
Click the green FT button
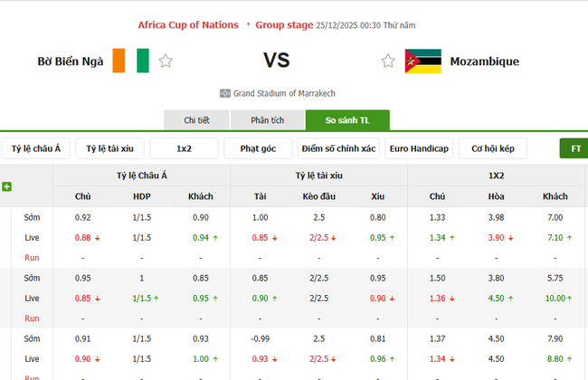pyautogui.click(x=574, y=148)
